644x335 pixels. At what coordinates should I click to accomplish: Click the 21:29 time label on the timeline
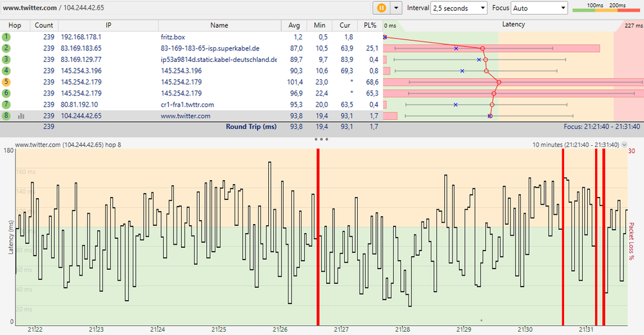[463, 329]
